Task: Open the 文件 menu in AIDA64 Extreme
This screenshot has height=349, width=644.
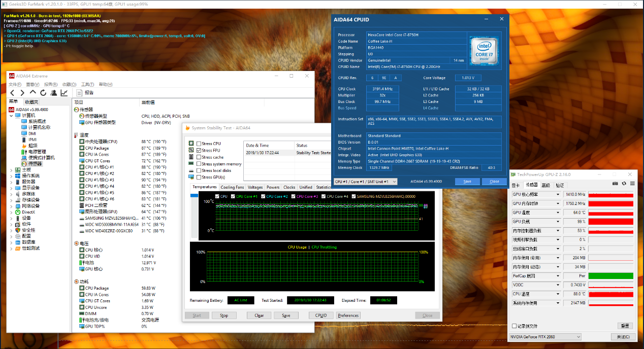Action: [15, 84]
